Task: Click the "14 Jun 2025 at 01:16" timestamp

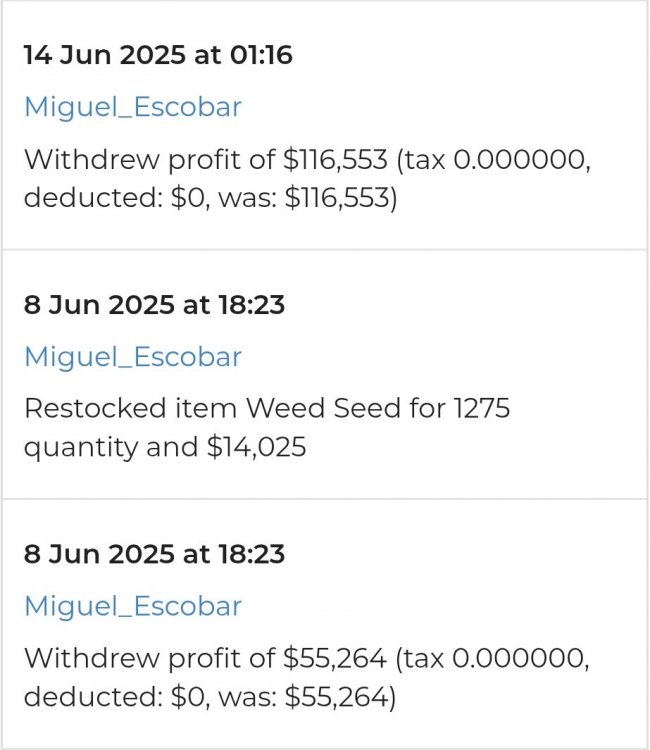Action: click(158, 55)
